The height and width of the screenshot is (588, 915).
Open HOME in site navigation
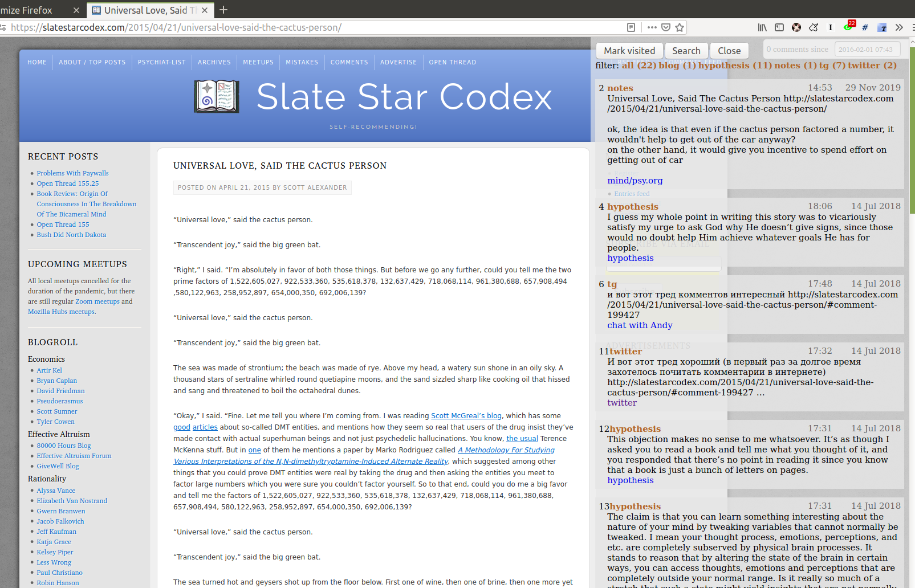point(37,62)
